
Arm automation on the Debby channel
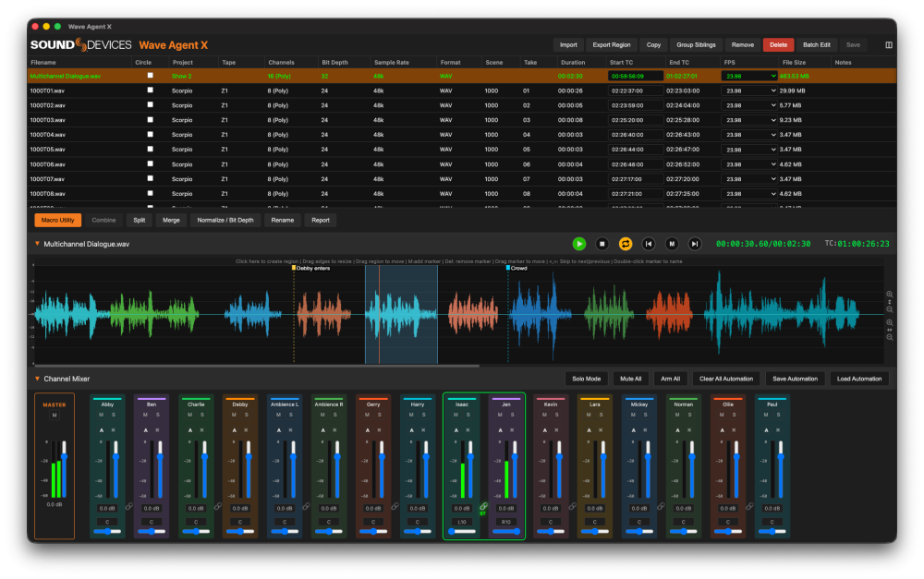[x=235, y=430]
